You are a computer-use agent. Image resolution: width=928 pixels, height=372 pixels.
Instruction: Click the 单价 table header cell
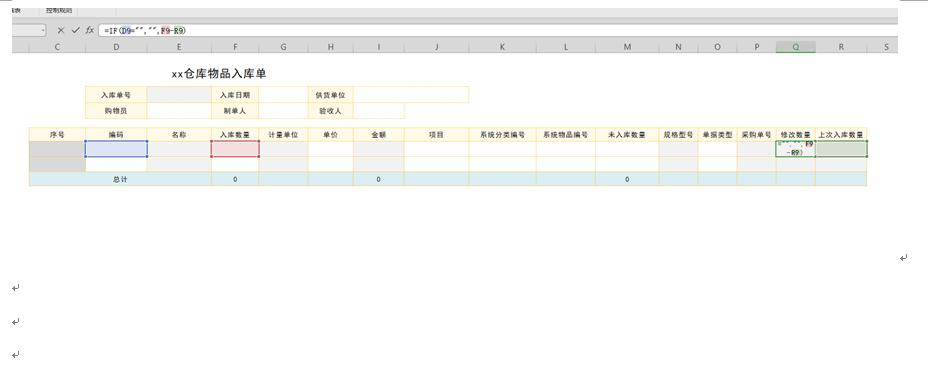[331, 134]
